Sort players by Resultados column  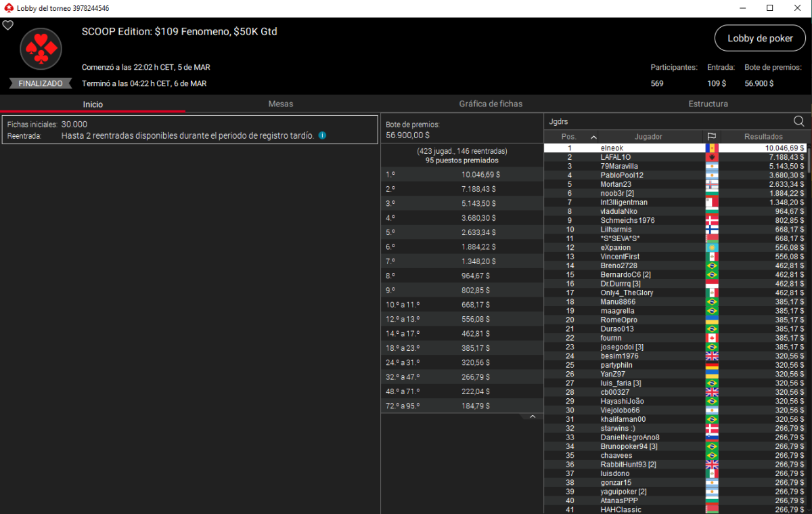tap(763, 137)
